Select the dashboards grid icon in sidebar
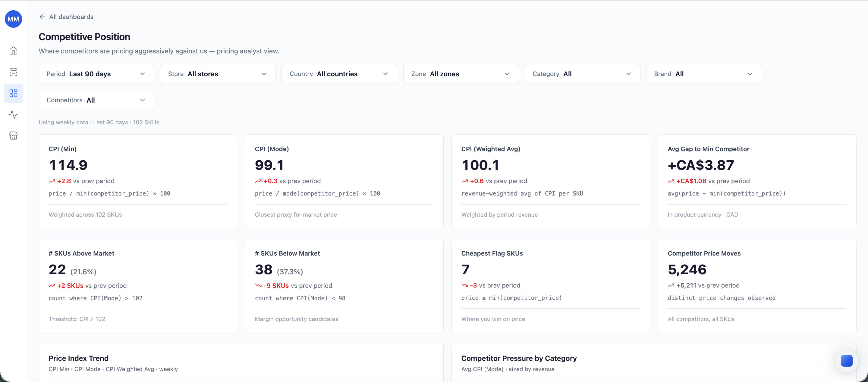 tap(13, 93)
